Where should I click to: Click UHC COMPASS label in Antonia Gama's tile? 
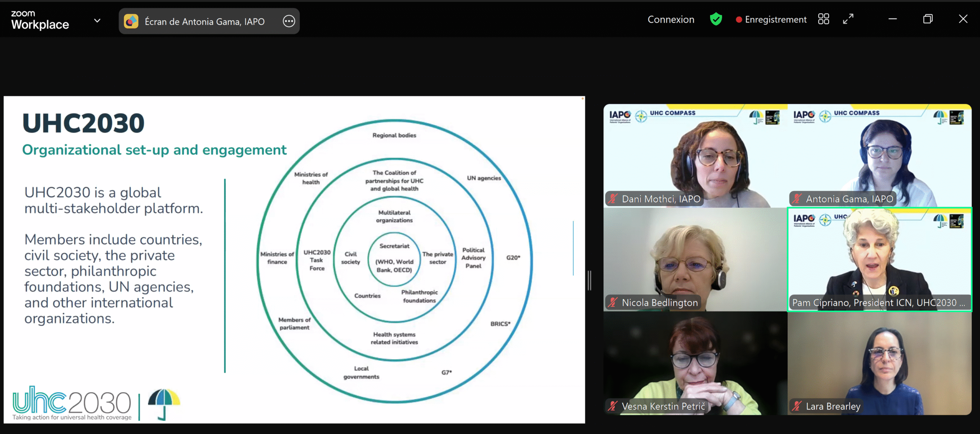point(857,113)
